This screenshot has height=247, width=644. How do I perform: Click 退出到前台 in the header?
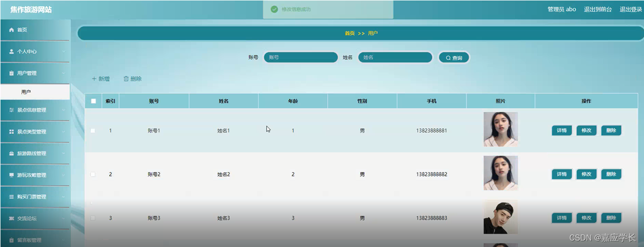(598, 9)
